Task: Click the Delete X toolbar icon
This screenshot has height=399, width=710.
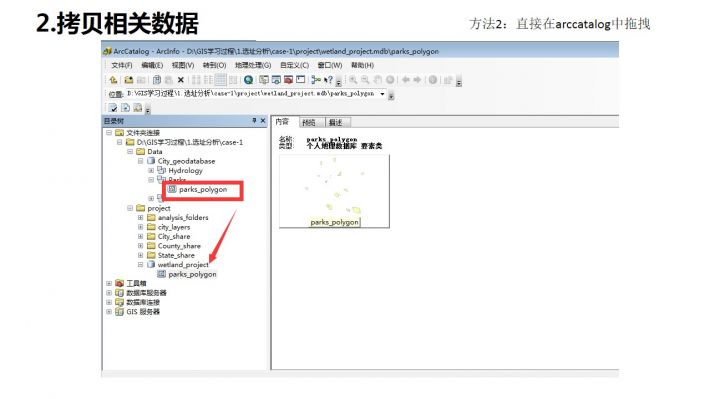Action: pos(181,80)
